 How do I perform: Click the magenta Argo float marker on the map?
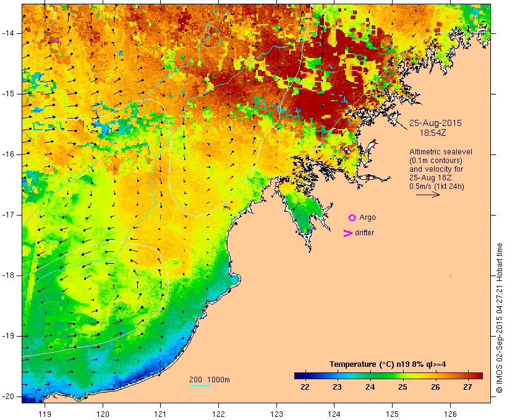click(57, 40)
